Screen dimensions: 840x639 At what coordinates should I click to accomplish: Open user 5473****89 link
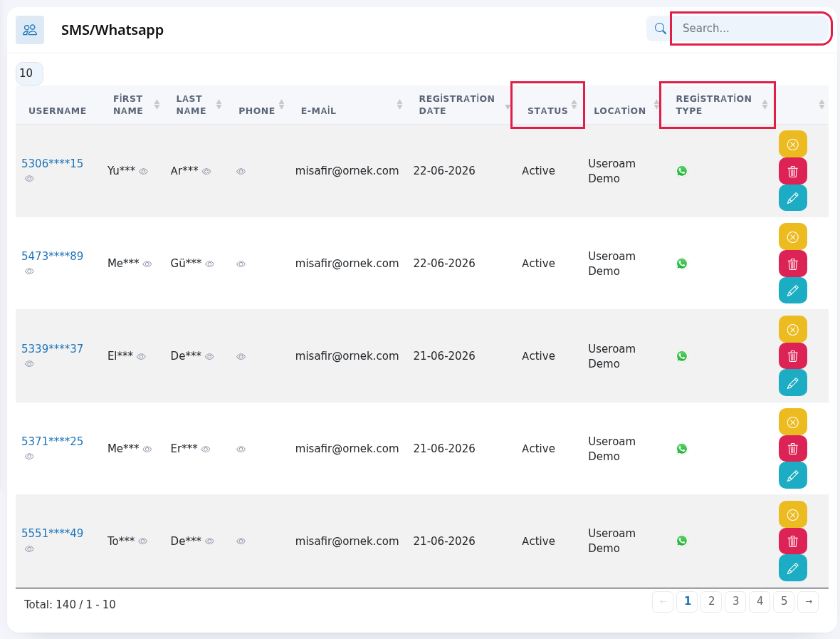(x=53, y=256)
